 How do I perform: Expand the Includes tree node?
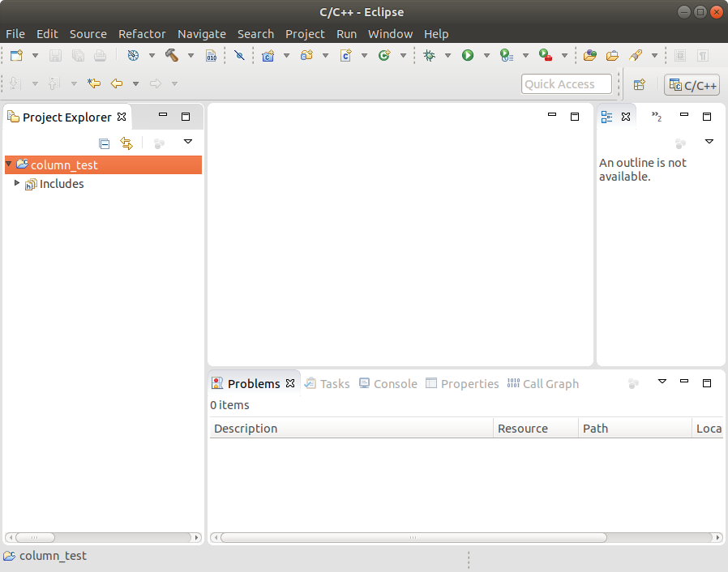click(x=17, y=183)
